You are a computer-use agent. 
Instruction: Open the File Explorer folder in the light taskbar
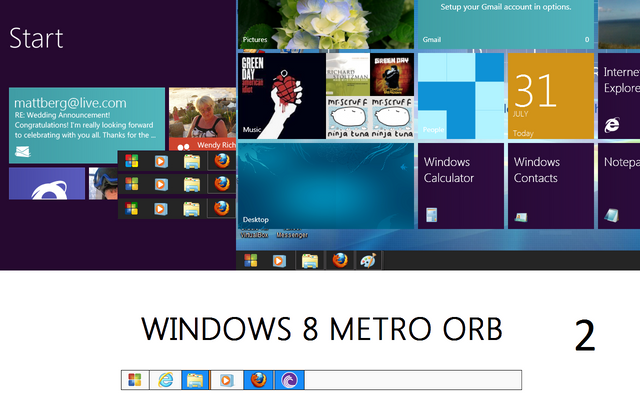coord(195,380)
